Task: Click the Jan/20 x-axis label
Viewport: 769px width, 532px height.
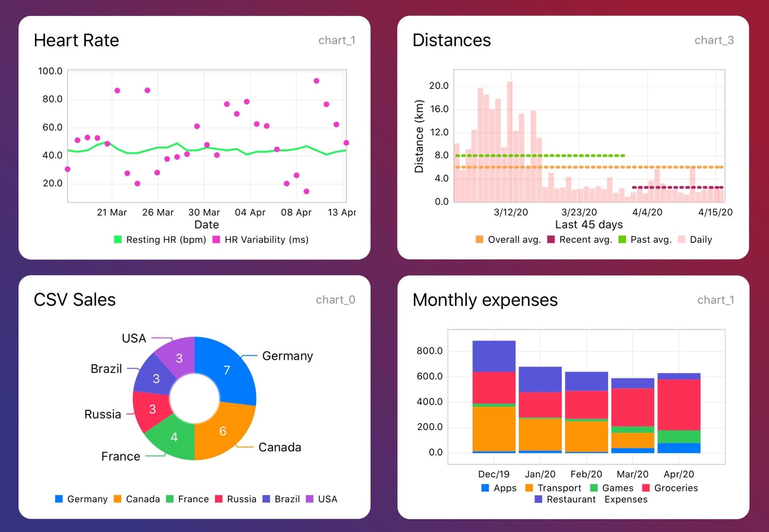Action: [x=540, y=474]
